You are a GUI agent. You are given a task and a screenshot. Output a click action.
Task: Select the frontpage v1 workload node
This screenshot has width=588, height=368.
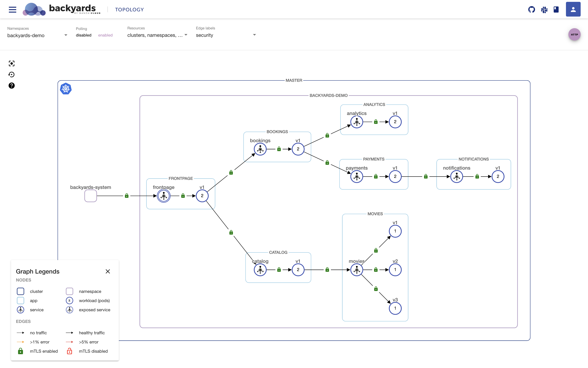pos(202,196)
